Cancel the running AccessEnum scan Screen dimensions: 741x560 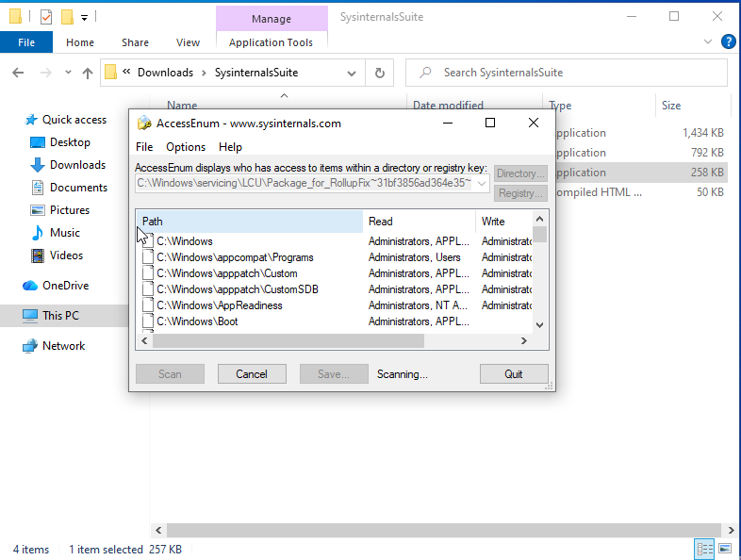point(252,374)
